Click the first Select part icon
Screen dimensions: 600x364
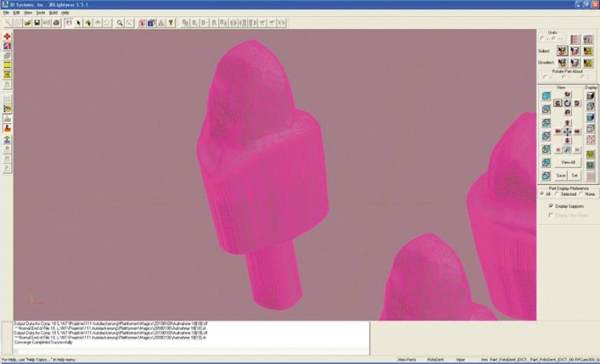[x=562, y=50]
